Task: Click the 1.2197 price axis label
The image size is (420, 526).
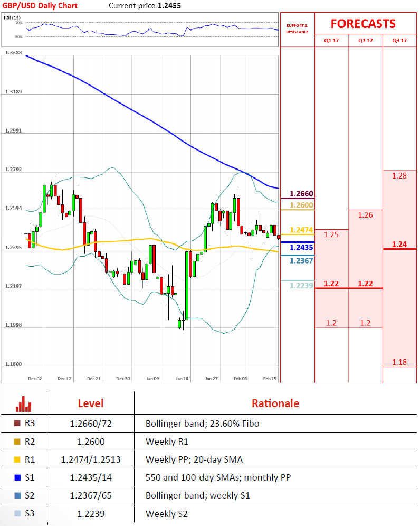Action: 13,286
